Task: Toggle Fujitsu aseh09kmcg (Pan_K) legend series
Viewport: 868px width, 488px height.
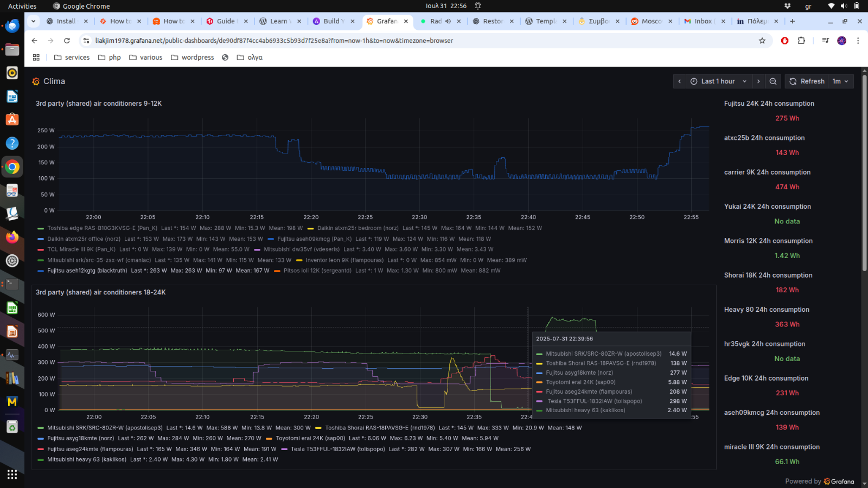Action: tap(314, 239)
